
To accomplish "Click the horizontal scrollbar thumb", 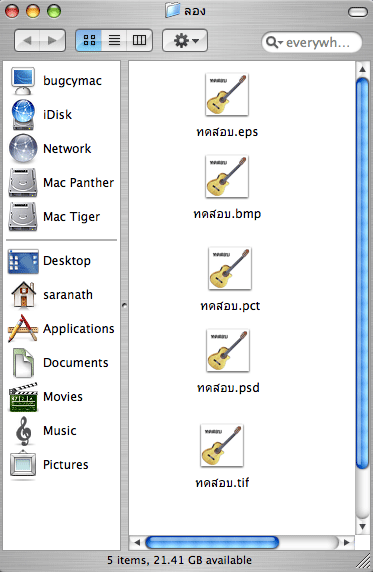I will 212,542.
